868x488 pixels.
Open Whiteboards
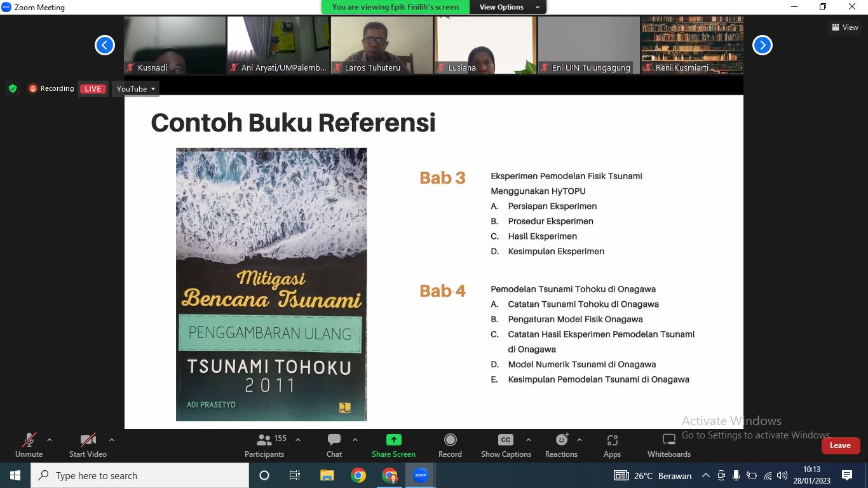click(669, 445)
